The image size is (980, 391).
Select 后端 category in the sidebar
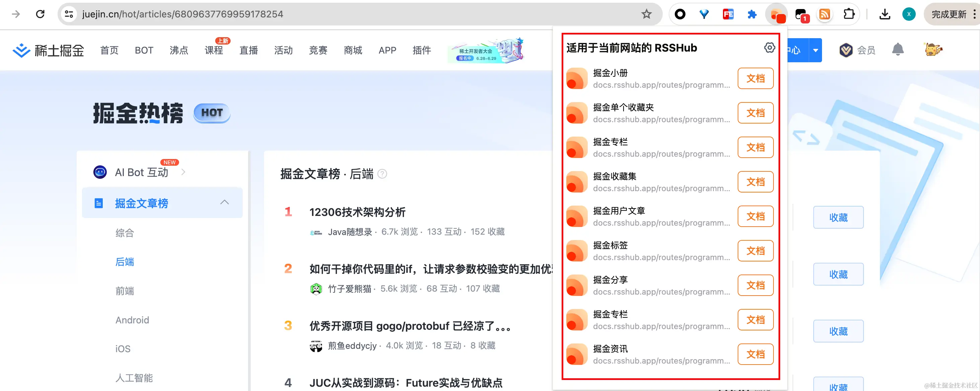125,262
